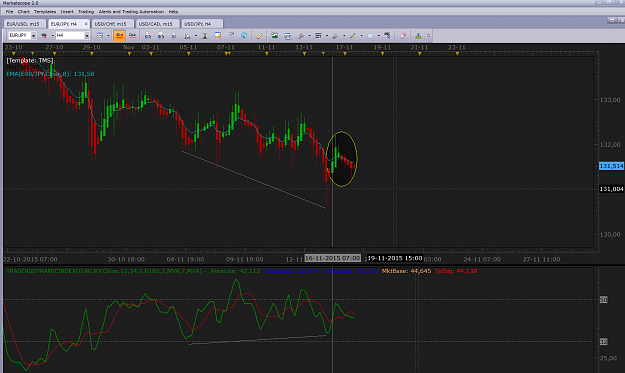
Task: Open the EUR/JPY symbol dropdown
Action: 33,35
